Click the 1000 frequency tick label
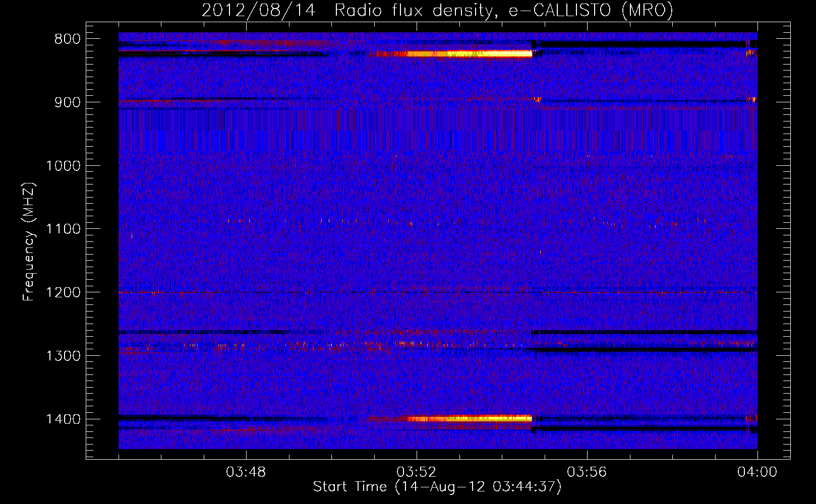Image resolution: width=816 pixels, height=504 pixels. pos(63,166)
